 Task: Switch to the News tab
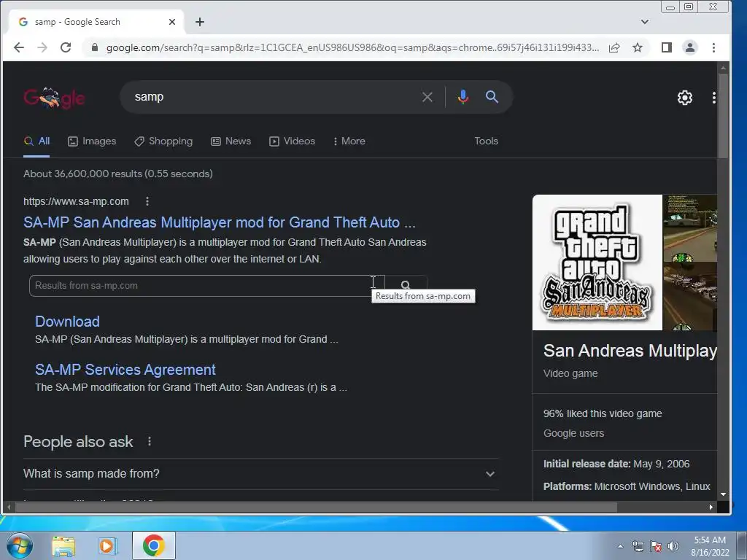[231, 141]
